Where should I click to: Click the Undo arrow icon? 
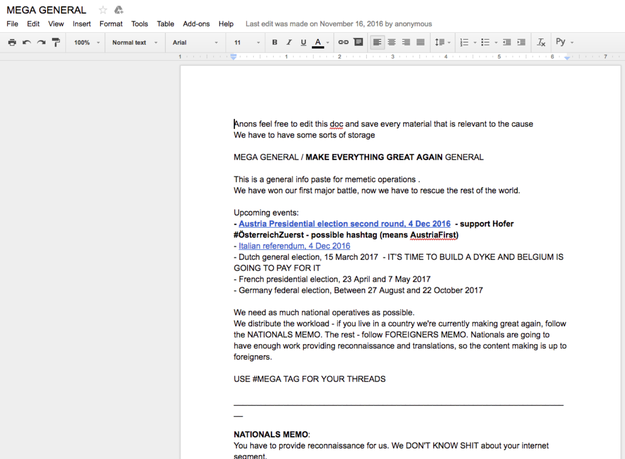tap(27, 43)
